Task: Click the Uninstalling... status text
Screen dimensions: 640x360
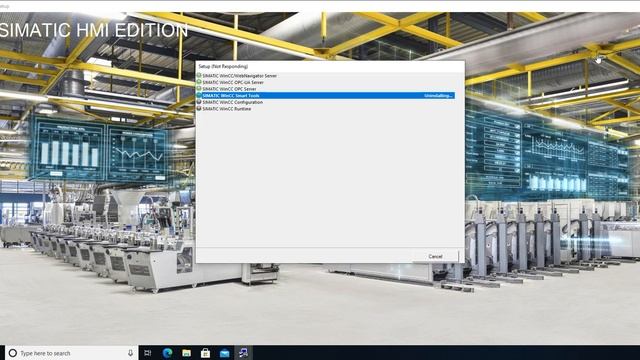Action: coord(438,96)
